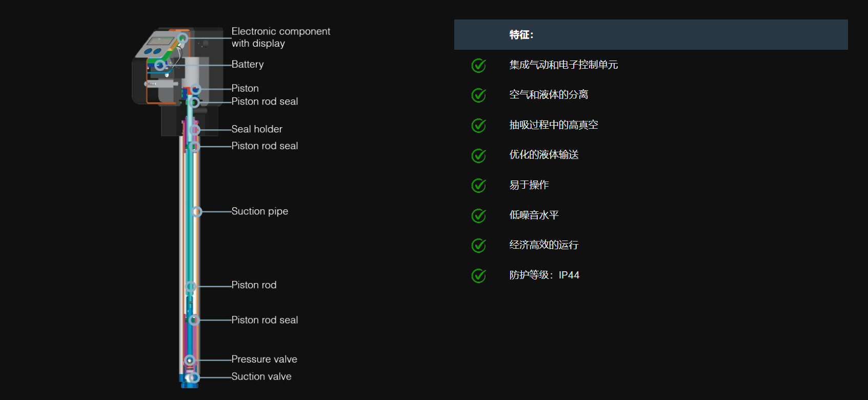Viewport: 868px width, 400px height.
Task: Click the green checkmark next to 易于操作
Action: coord(479,185)
